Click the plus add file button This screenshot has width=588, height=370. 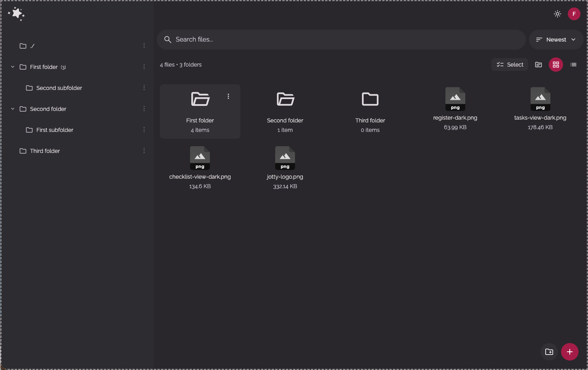pos(569,352)
